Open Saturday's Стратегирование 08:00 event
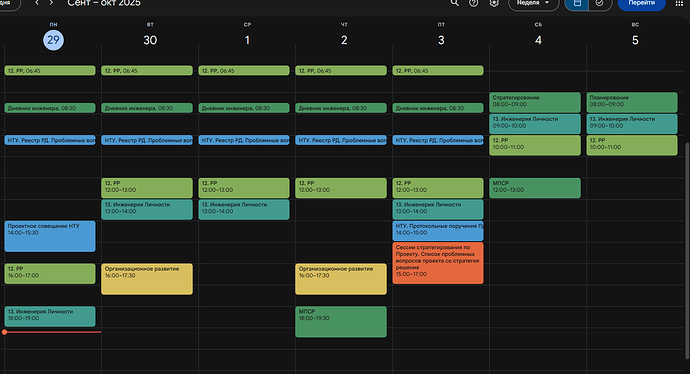 [535, 102]
